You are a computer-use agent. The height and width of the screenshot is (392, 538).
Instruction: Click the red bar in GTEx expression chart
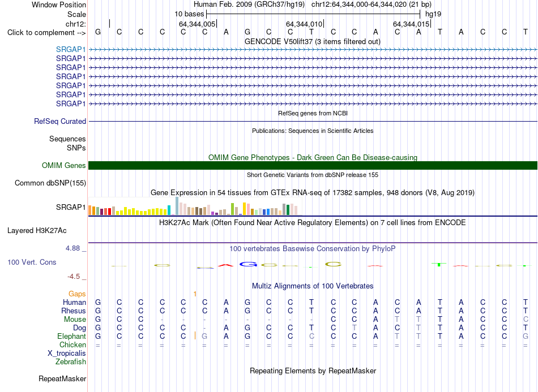pyautogui.click(x=109, y=212)
